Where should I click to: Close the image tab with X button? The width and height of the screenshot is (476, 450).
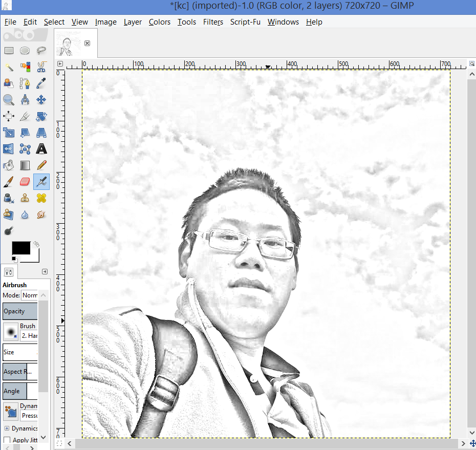87,44
